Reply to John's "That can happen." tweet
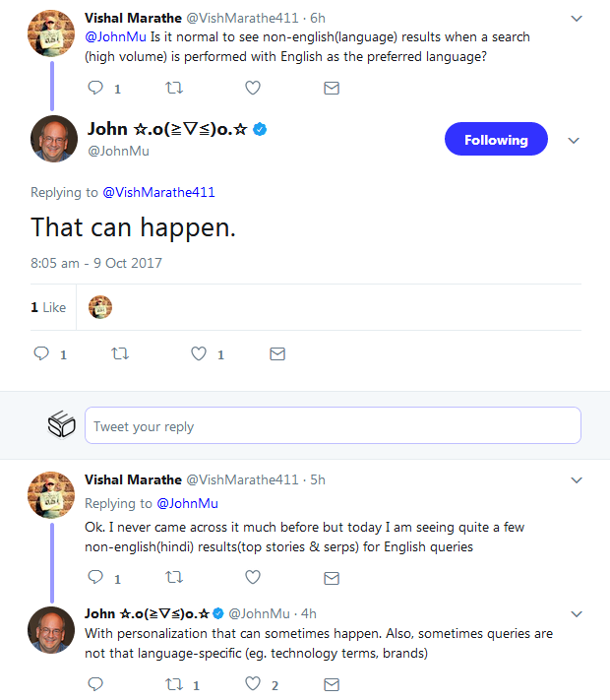This screenshot has height=700, width=610. tap(41, 353)
